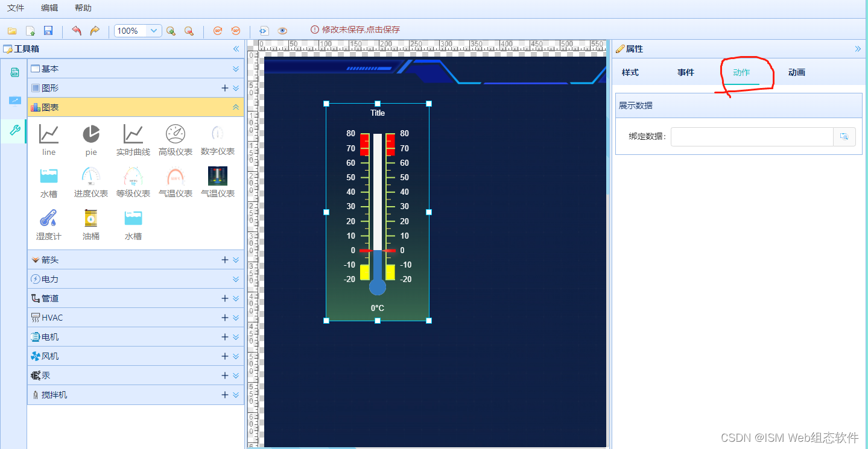Click the unsaved changes warning to save

tap(355, 30)
